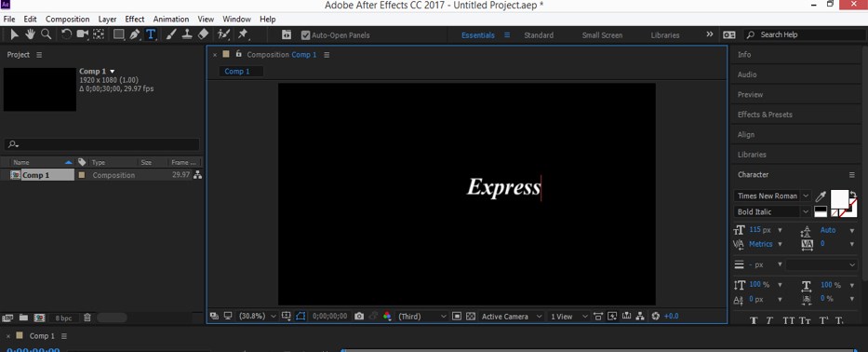Select the Eraser tool

point(203,34)
